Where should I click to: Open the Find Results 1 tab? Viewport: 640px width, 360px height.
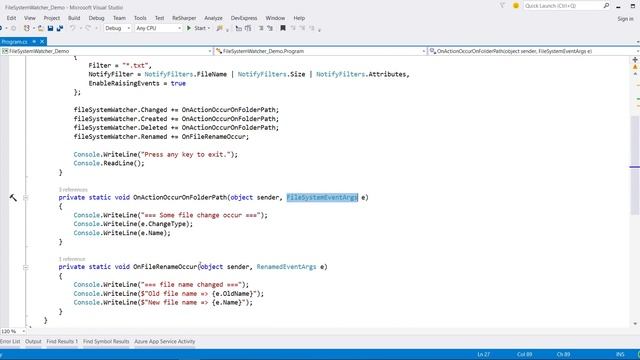62,342
